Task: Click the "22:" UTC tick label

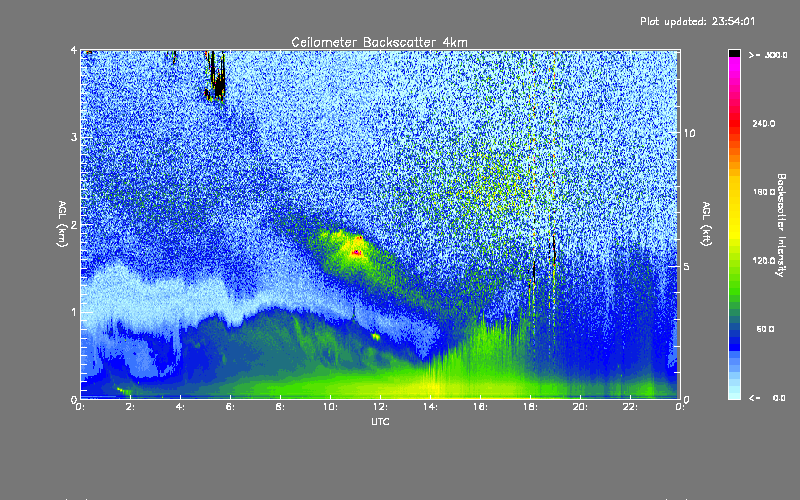Action: pyautogui.click(x=630, y=407)
